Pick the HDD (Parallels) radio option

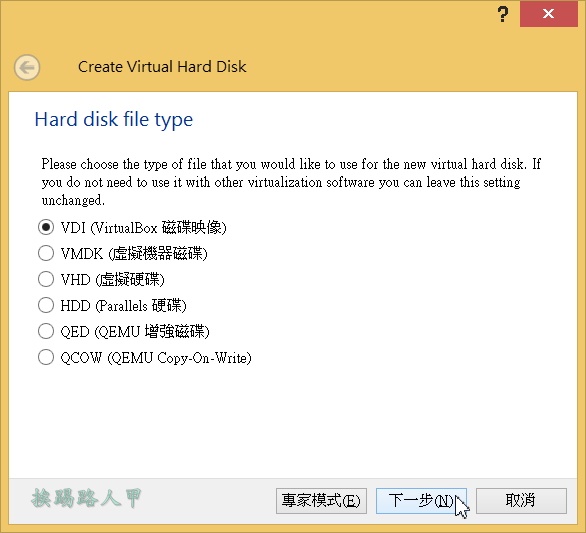click(x=46, y=305)
